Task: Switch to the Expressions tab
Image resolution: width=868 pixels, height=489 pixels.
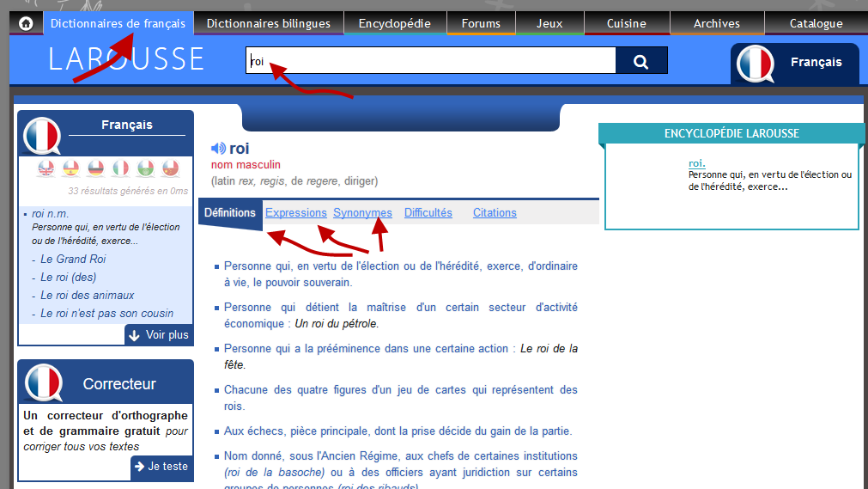Action: pos(296,212)
